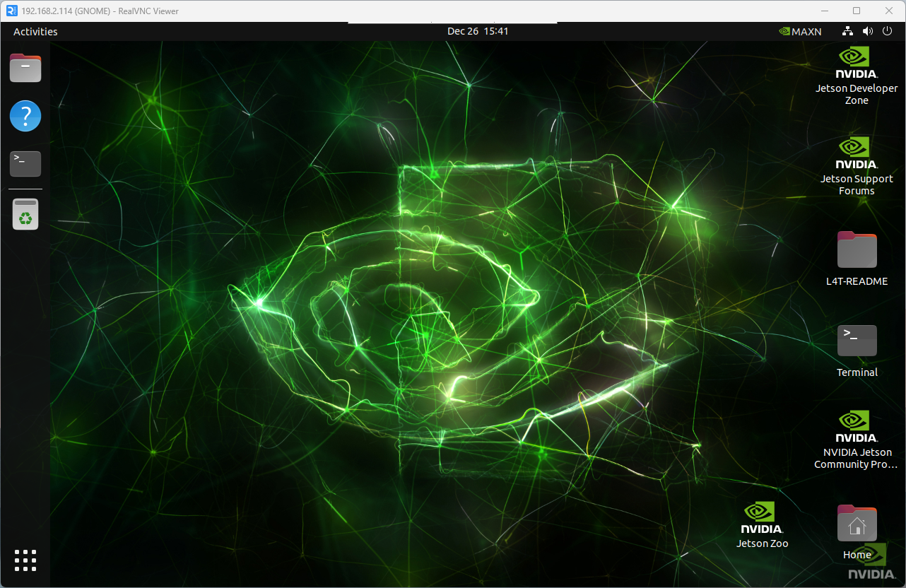Open the Show Applications grid button
Screen dimensions: 906x588
(25, 560)
